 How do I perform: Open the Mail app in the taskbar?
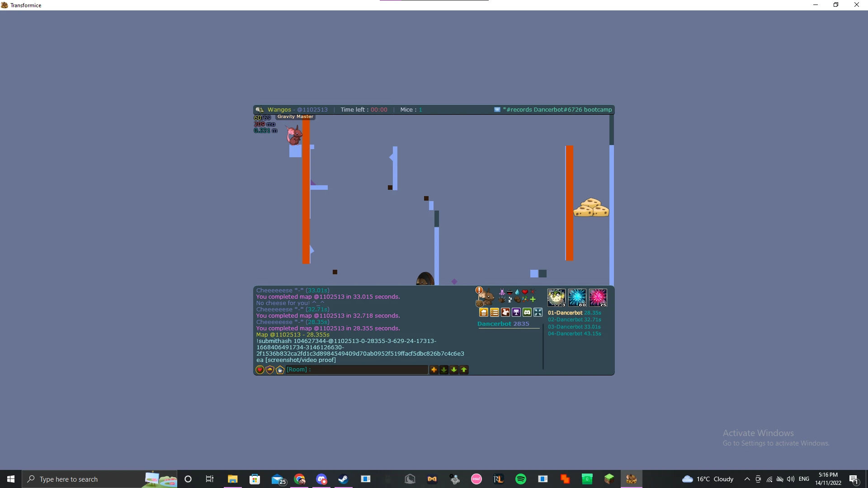point(278,479)
